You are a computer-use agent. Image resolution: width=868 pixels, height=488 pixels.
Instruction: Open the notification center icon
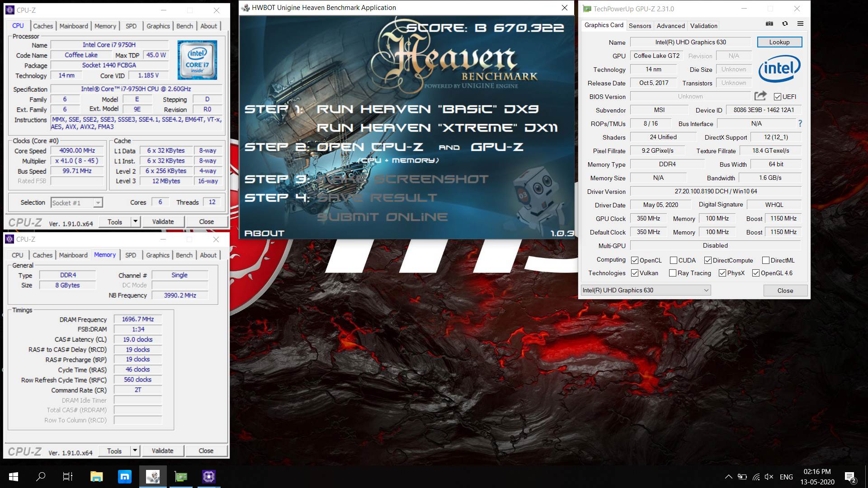(x=850, y=477)
